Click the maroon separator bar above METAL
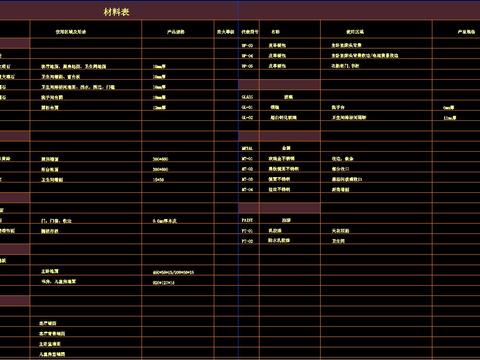This screenshot has height=360, width=480. click(x=280, y=136)
